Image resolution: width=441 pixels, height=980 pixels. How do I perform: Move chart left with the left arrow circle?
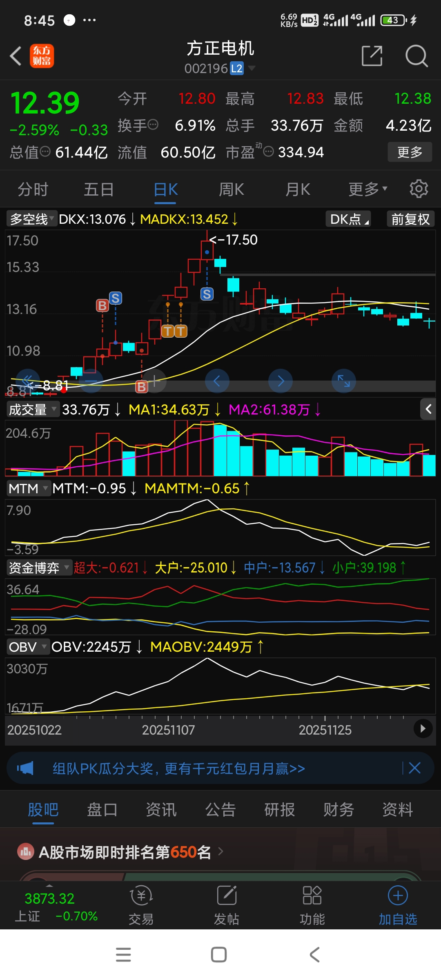217,381
